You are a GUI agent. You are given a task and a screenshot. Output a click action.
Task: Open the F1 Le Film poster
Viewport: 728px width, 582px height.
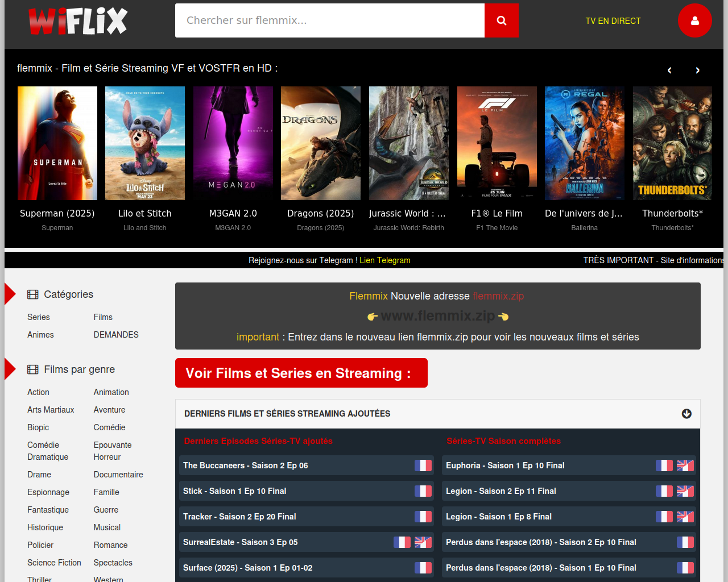pos(497,143)
